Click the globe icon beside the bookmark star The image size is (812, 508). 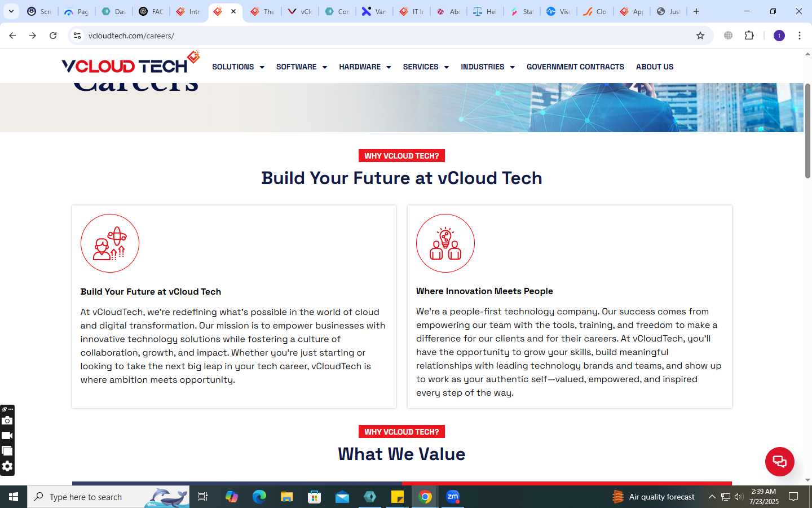click(x=728, y=36)
